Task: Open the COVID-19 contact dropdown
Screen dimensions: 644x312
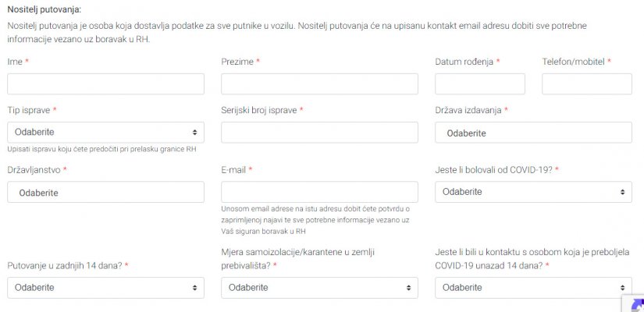Action: coord(533,288)
